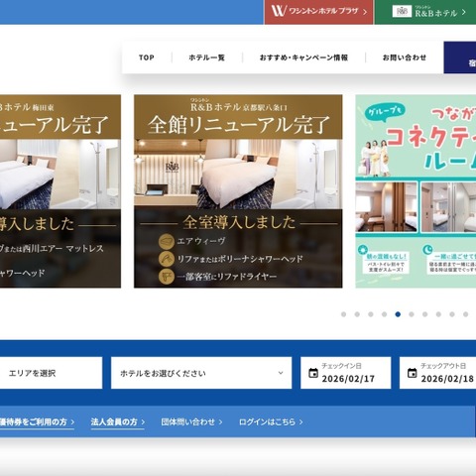The width and height of the screenshot is (476, 476).
Task: Open the エリアを選択 area selector
Action: tap(51, 373)
